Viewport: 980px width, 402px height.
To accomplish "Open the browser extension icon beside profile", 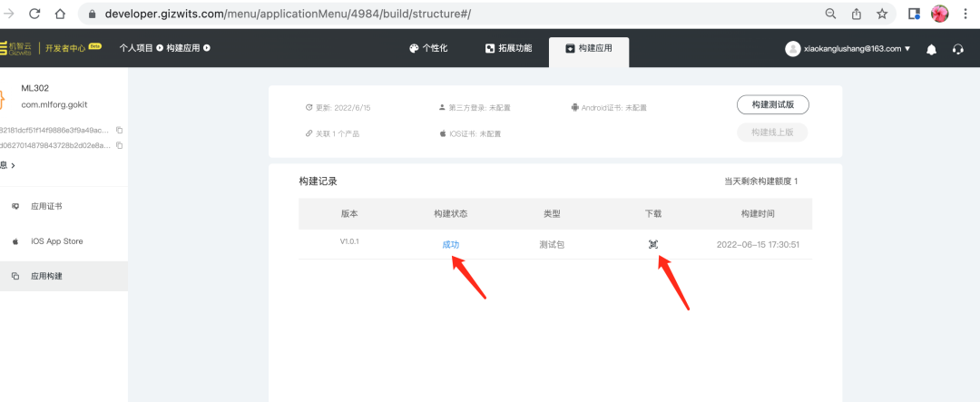I will 914,14.
